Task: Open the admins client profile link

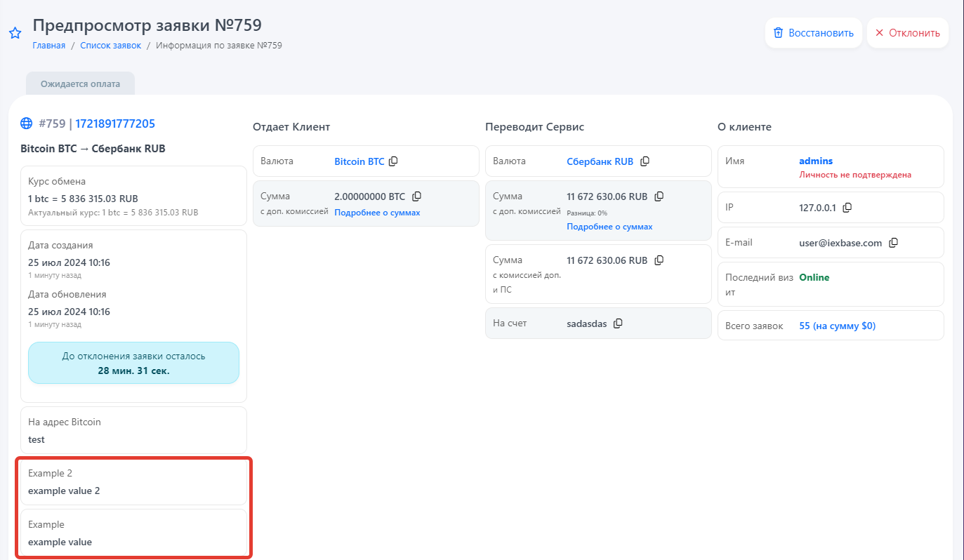Action: [816, 161]
